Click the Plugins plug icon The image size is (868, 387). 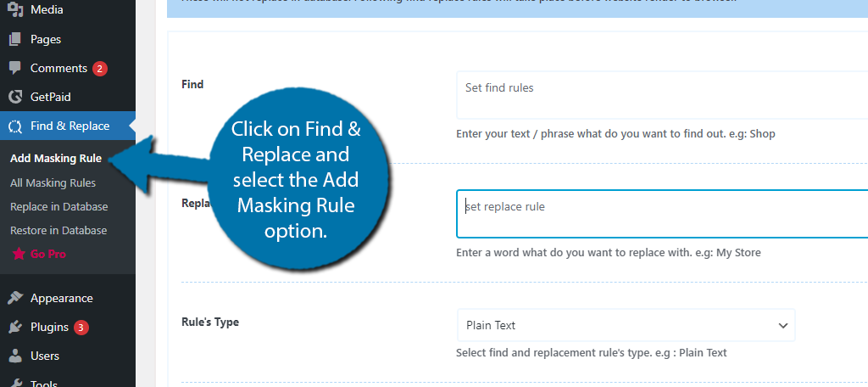(x=15, y=327)
